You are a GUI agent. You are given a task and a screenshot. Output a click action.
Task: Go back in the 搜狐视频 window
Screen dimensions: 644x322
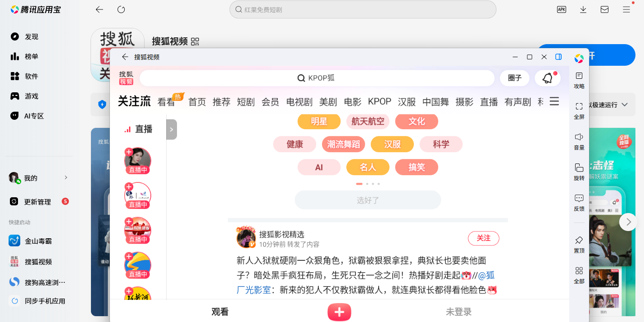click(x=125, y=57)
